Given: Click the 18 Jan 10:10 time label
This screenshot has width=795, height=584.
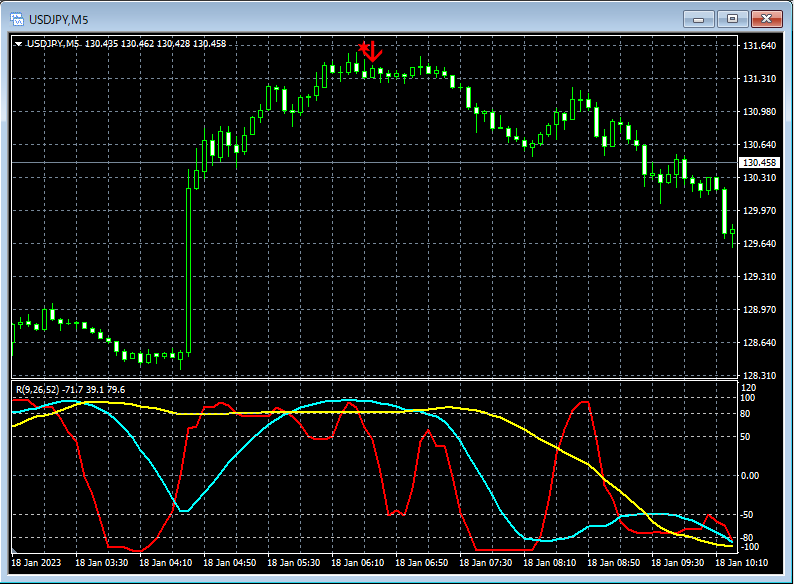Looking at the screenshot, I should coord(743,563).
